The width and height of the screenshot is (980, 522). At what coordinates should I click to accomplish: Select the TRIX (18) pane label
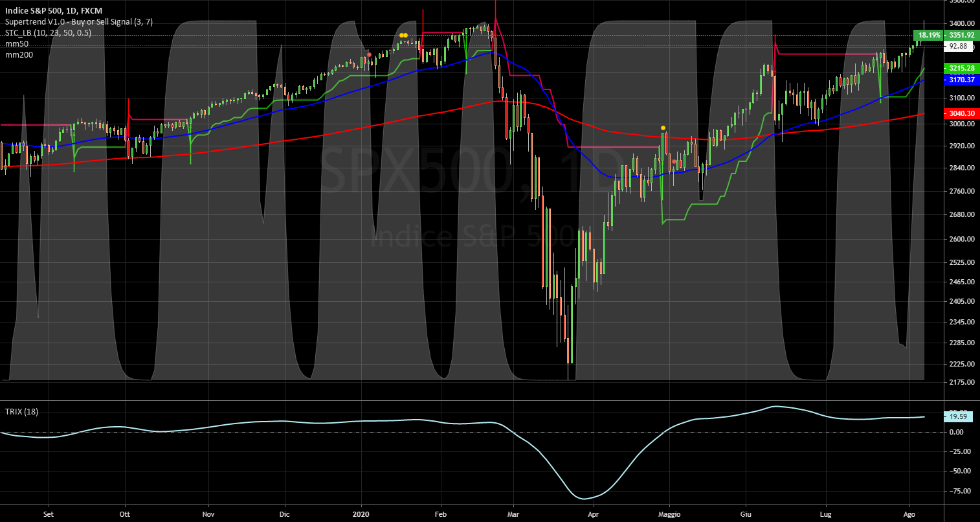pyautogui.click(x=21, y=412)
